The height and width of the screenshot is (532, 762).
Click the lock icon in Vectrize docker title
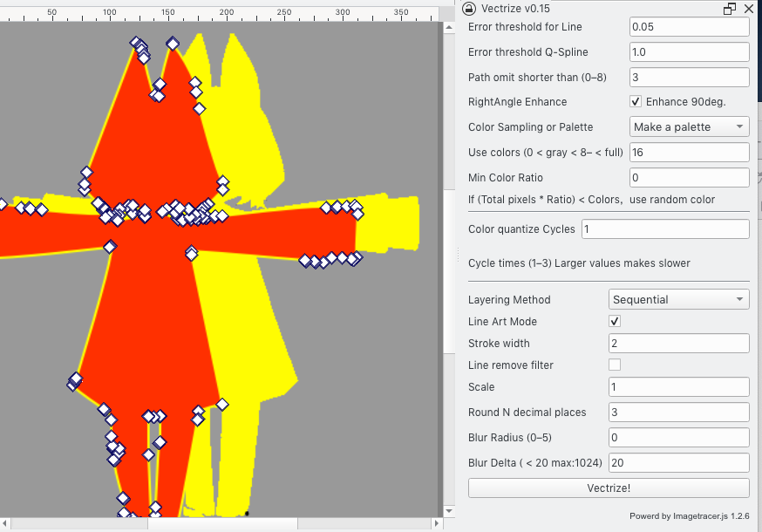(x=468, y=9)
